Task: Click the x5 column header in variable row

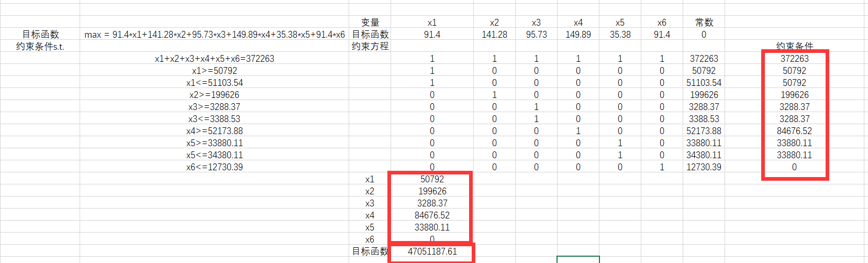Action: [620, 23]
